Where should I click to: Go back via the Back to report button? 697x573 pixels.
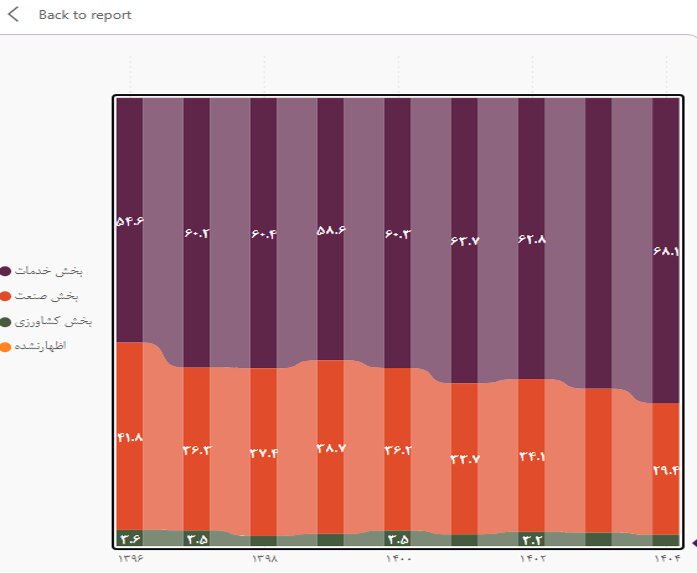tap(69, 15)
